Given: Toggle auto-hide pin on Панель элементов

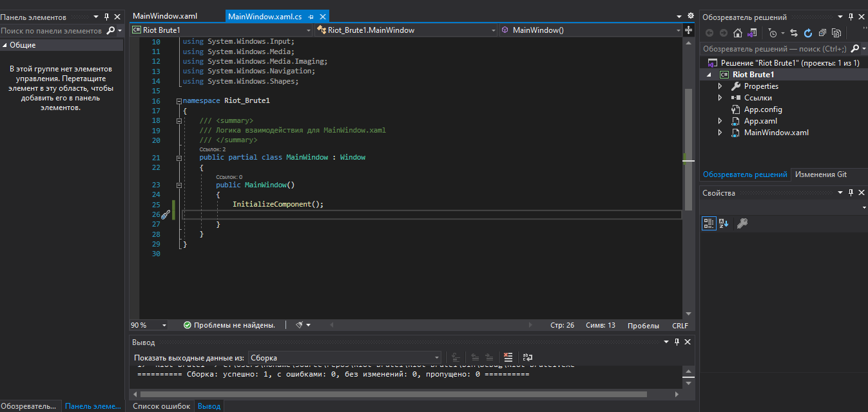Looking at the screenshot, I should [106, 17].
